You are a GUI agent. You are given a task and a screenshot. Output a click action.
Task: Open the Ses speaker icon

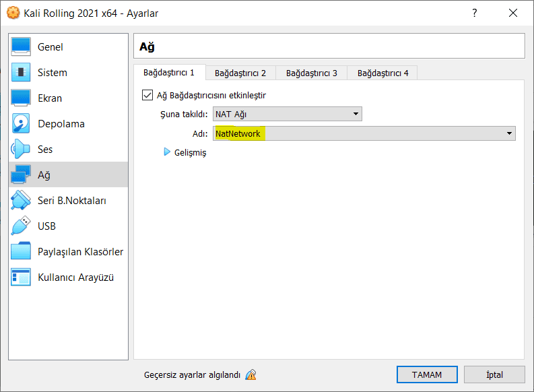tap(21, 150)
